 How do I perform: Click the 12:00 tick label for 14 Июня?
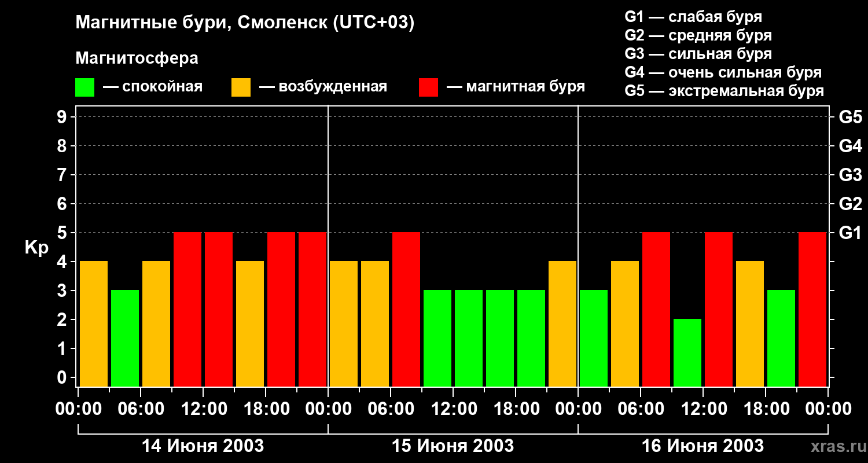(x=203, y=409)
